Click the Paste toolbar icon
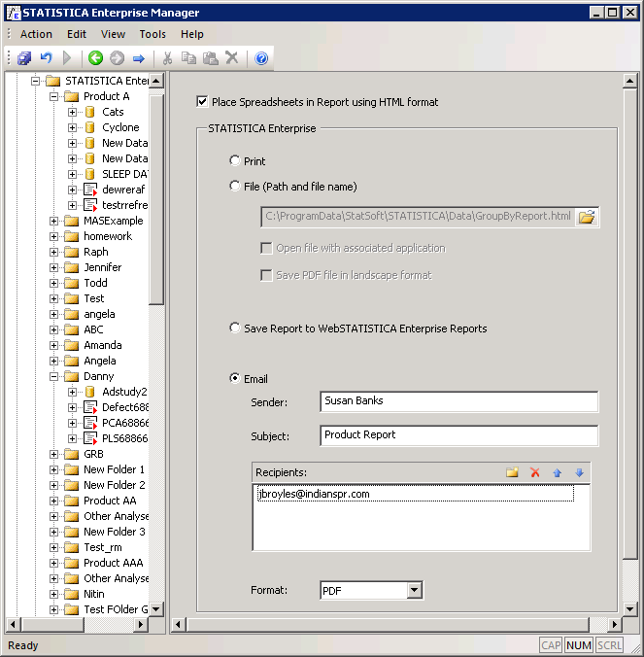Image resolution: width=644 pixels, height=657 pixels. (210, 57)
